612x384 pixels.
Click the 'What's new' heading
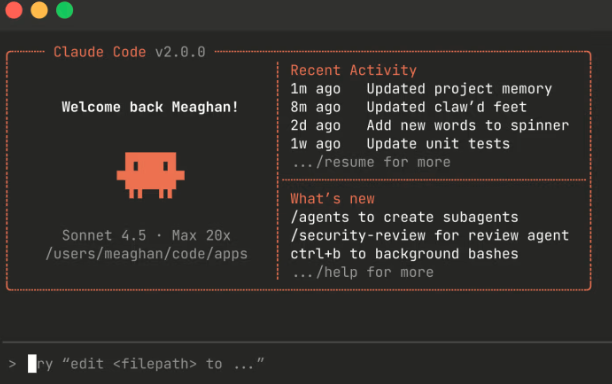tap(333, 199)
